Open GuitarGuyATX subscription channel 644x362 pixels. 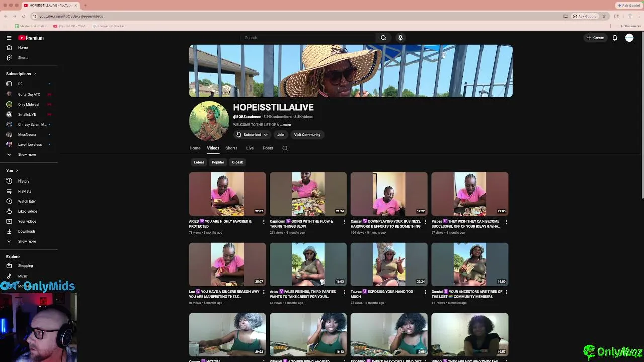pos(28,94)
